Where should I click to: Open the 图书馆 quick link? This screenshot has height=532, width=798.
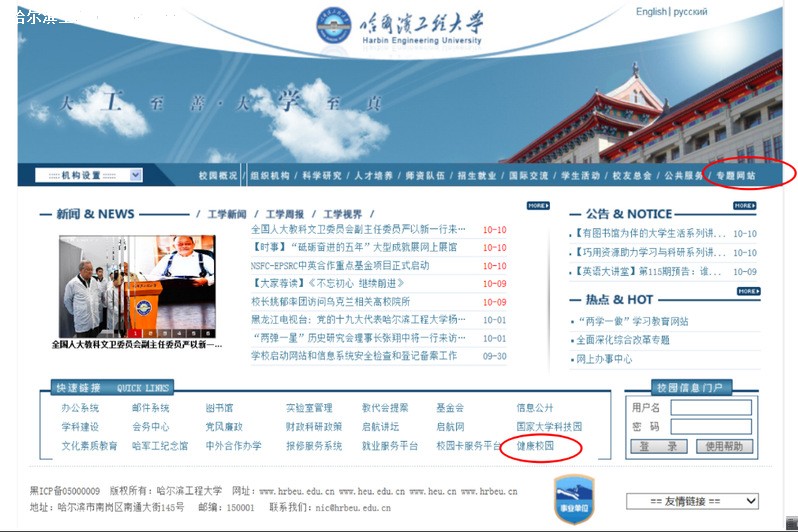[x=219, y=408]
